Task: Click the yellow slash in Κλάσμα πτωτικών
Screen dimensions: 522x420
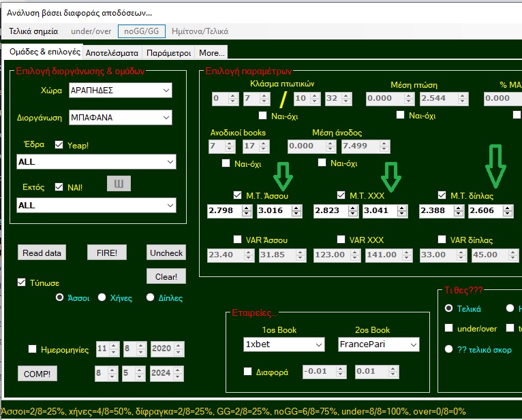Action: pyautogui.click(x=283, y=99)
